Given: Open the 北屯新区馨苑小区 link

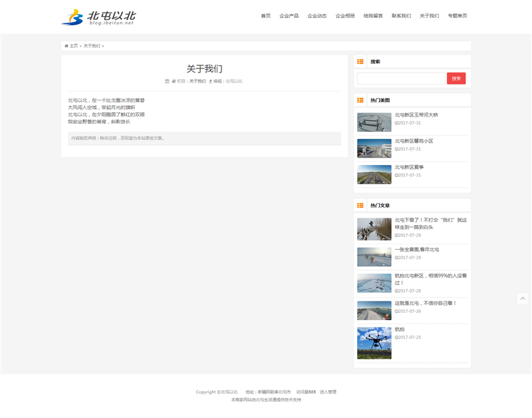Looking at the screenshot, I should pyautogui.click(x=414, y=141).
